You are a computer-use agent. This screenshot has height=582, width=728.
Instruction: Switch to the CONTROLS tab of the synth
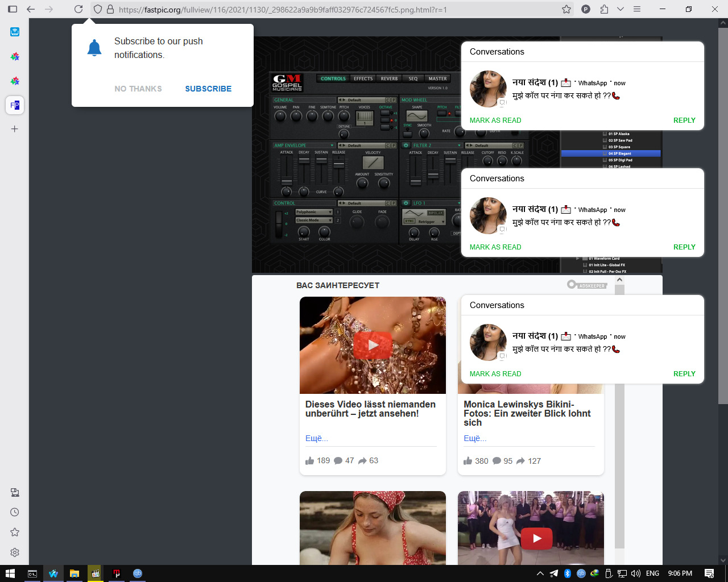pos(333,78)
